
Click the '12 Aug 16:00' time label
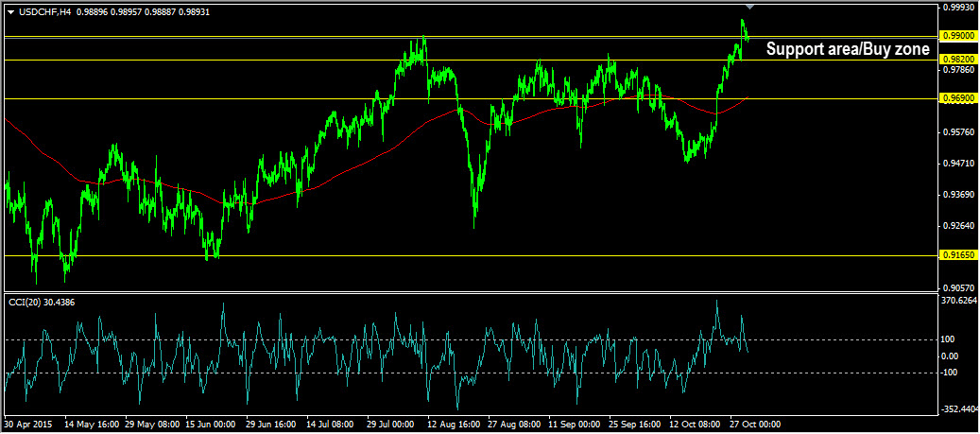click(x=455, y=424)
